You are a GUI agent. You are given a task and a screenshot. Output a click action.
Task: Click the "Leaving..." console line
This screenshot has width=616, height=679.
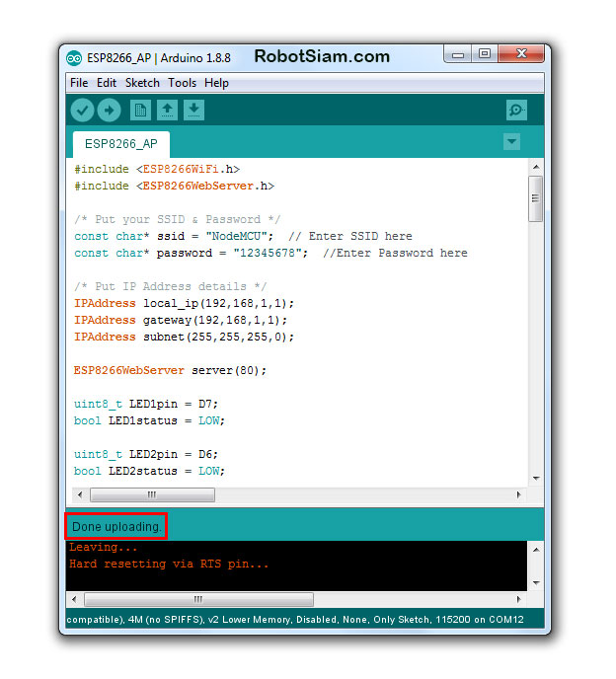coord(103,547)
